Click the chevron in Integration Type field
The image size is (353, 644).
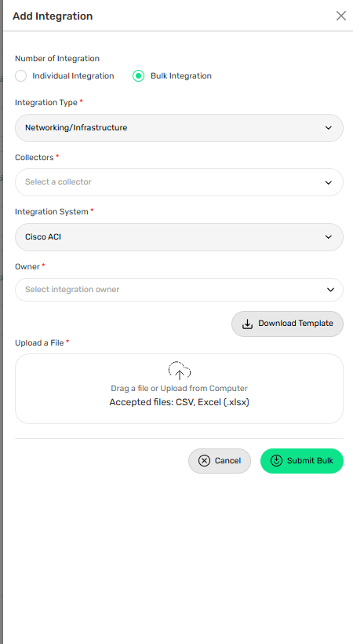point(329,128)
